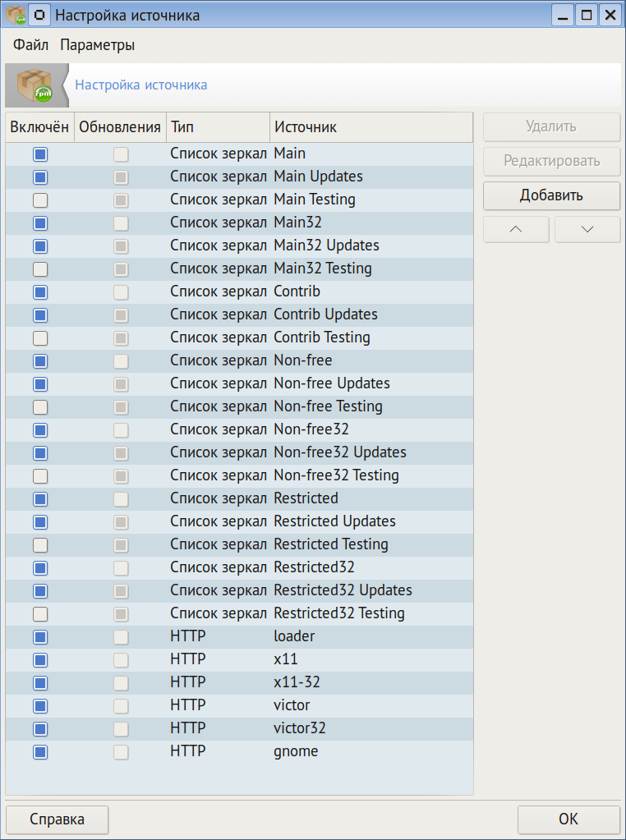The image size is (626, 840).
Task: Select the Restricted32 source name
Action: [x=314, y=568]
